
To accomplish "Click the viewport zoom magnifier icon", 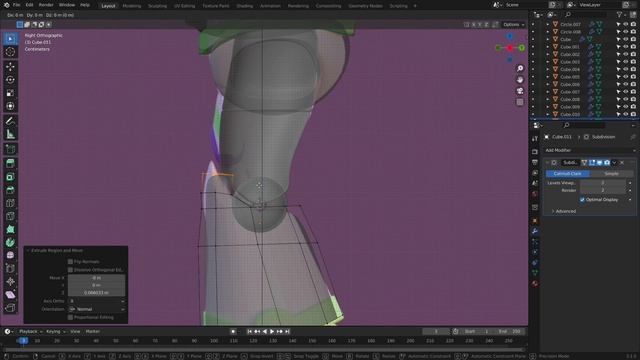I will (520, 69).
